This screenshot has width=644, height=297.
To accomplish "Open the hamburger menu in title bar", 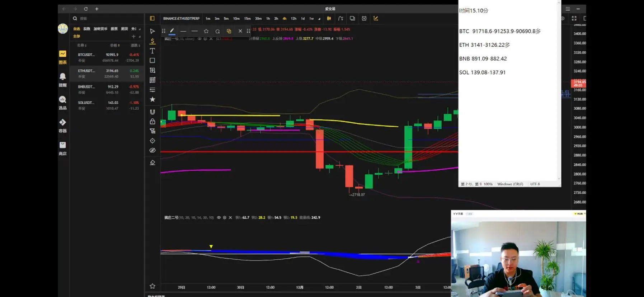I will click(x=568, y=9).
